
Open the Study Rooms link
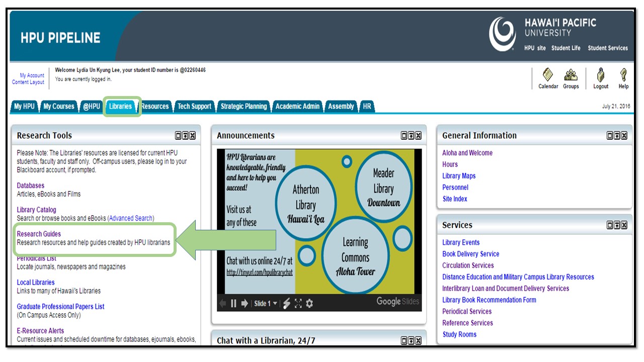click(x=459, y=334)
